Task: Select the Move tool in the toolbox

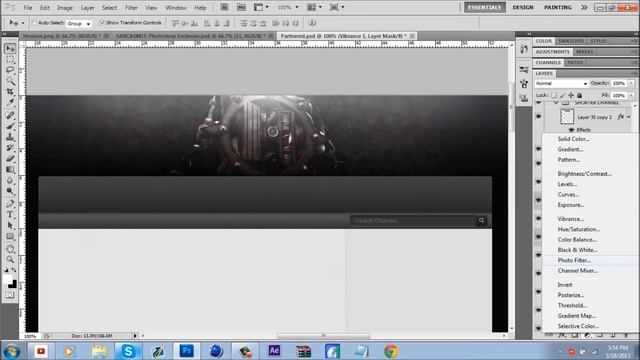Action: point(10,49)
